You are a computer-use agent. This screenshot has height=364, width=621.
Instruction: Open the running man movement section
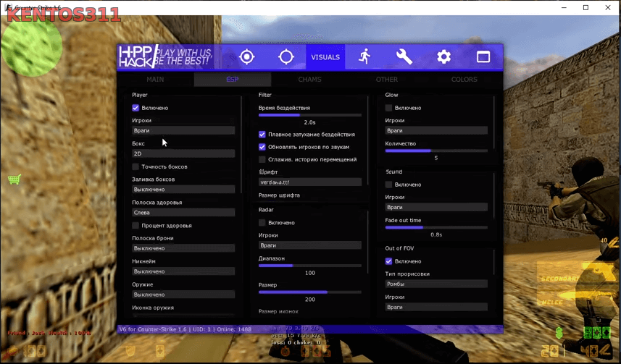[364, 57]
